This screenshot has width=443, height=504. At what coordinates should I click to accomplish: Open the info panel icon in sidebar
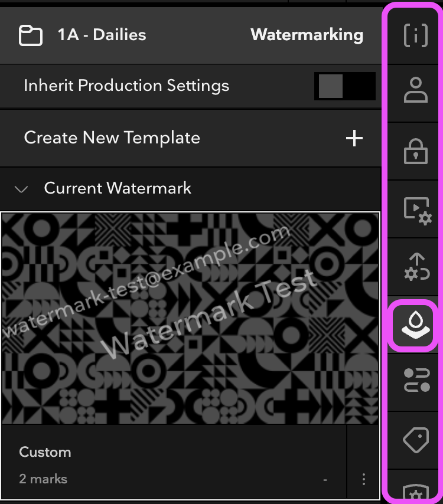[415, 35]
